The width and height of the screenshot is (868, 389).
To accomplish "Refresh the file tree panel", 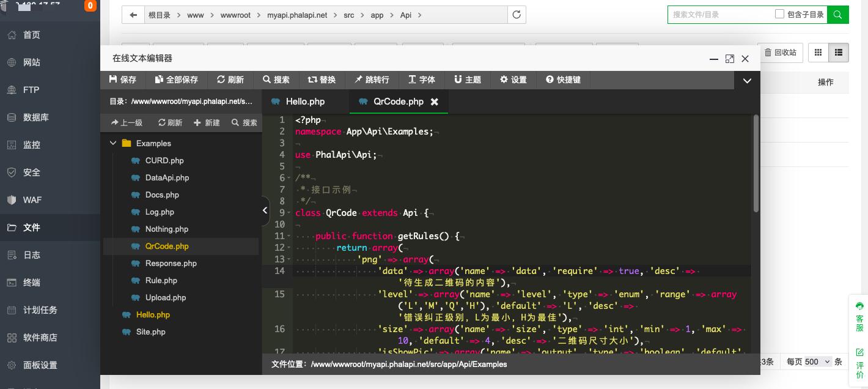I will tap(170, 122).
